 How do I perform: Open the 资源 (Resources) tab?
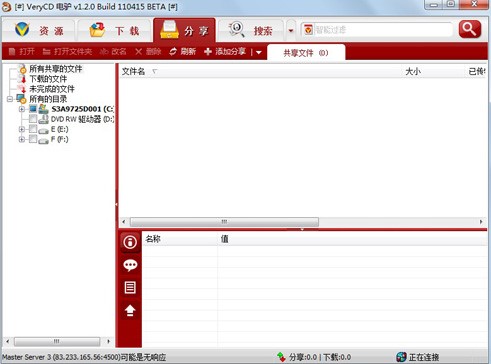(39, 30)
